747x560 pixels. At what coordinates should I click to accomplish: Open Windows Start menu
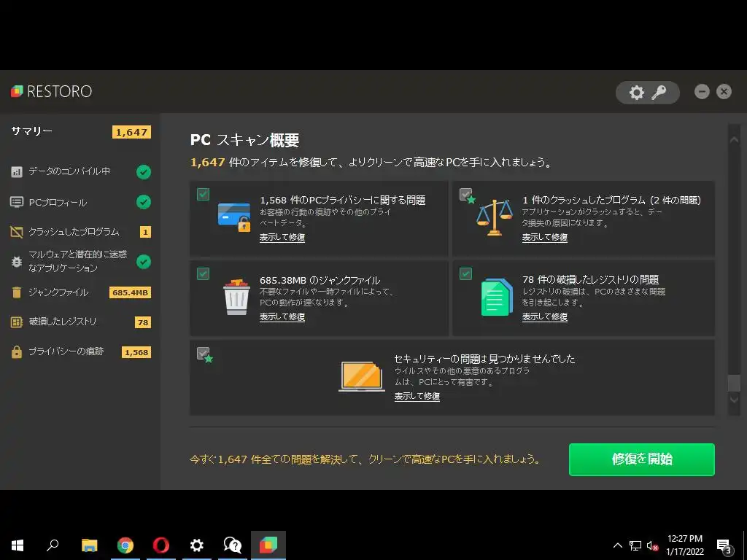pos(18,545)
